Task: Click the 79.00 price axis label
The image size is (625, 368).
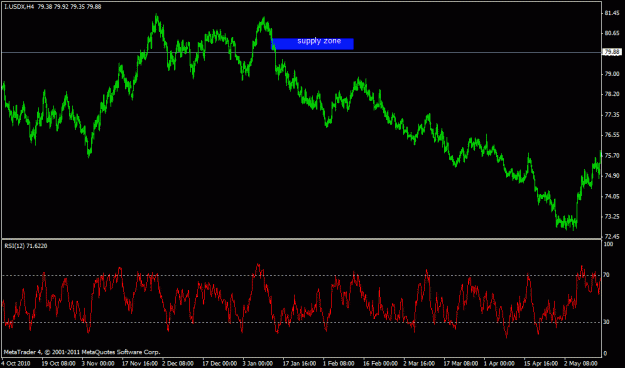Action: click(612, 74)
